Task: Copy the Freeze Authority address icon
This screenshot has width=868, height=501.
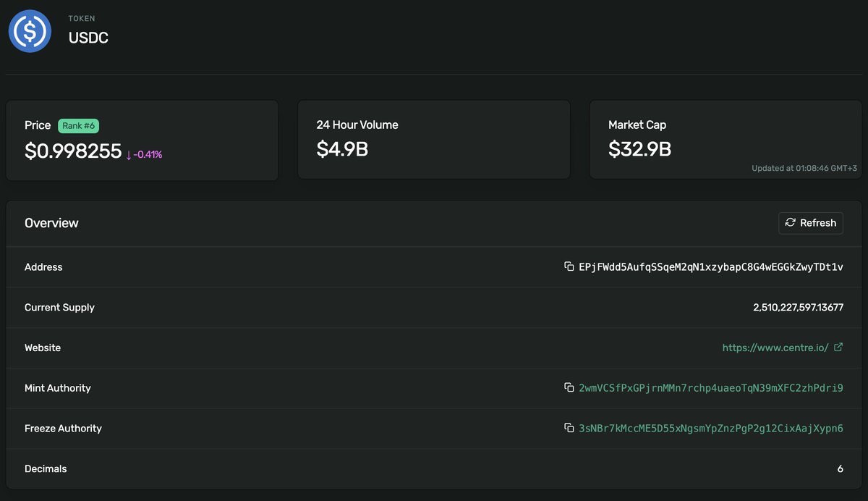Action: click(x=569, y=428)
